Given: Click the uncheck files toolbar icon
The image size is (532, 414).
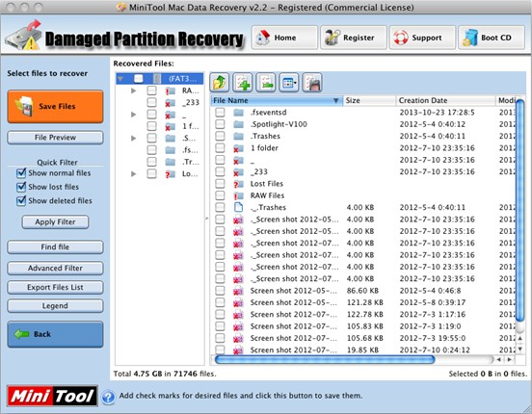Looking at the screenshot, I should pyautogui.click(x=266, y=83).
